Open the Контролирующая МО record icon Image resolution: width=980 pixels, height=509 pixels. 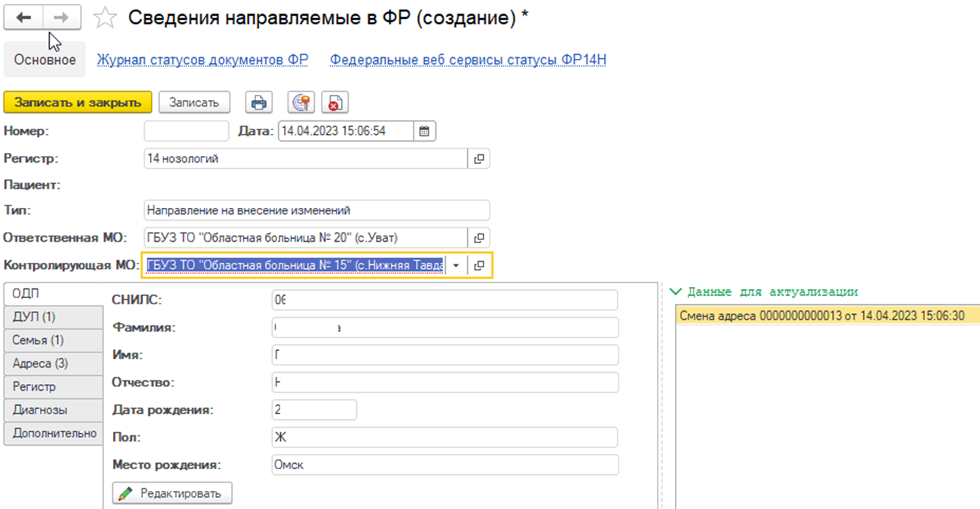pos(479,265)
